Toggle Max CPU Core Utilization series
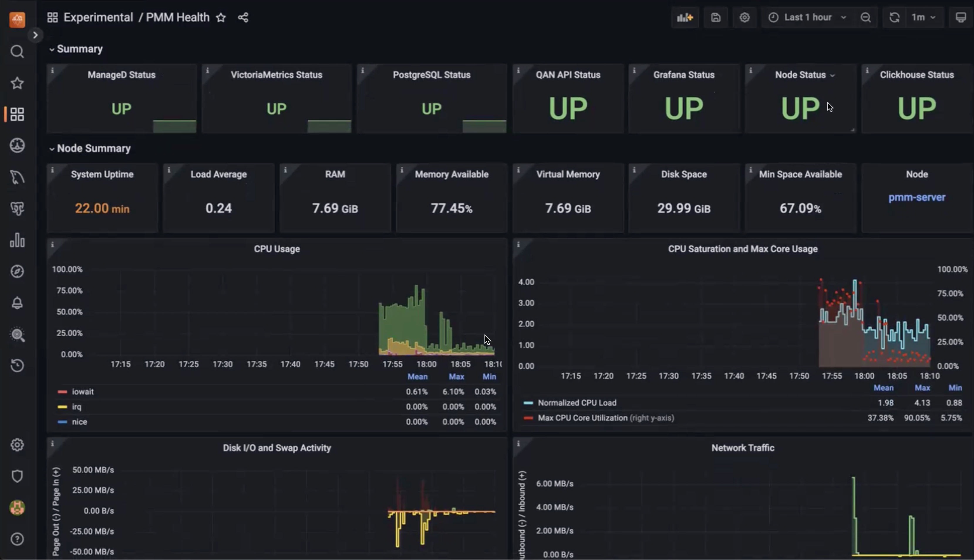The width and height of the screenshot is (974, 560). (582, 418)
